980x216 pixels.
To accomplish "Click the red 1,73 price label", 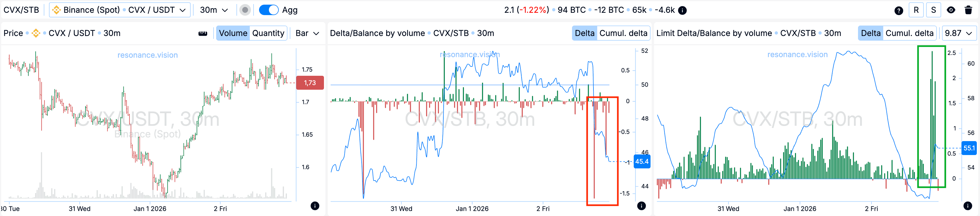I will (x=310, y=83).
